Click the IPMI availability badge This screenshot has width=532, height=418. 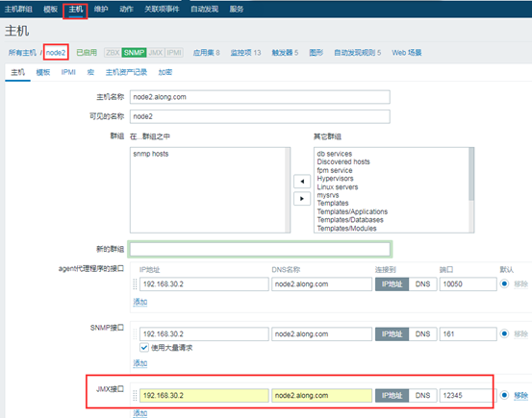174,53
